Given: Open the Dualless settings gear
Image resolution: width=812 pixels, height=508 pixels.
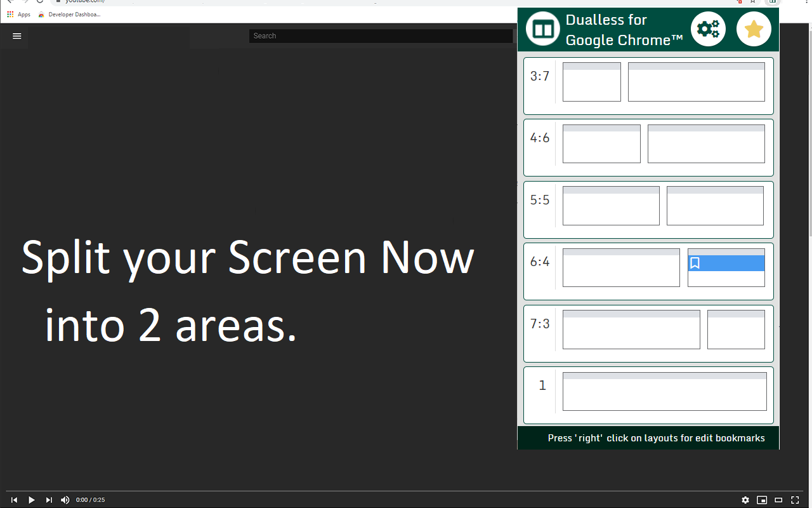Looking at the screenshot, I should [707, 29].
